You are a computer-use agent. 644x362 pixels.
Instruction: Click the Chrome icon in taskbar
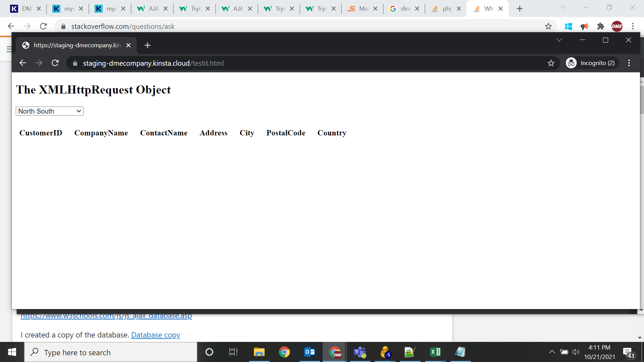tap(284, 352)
